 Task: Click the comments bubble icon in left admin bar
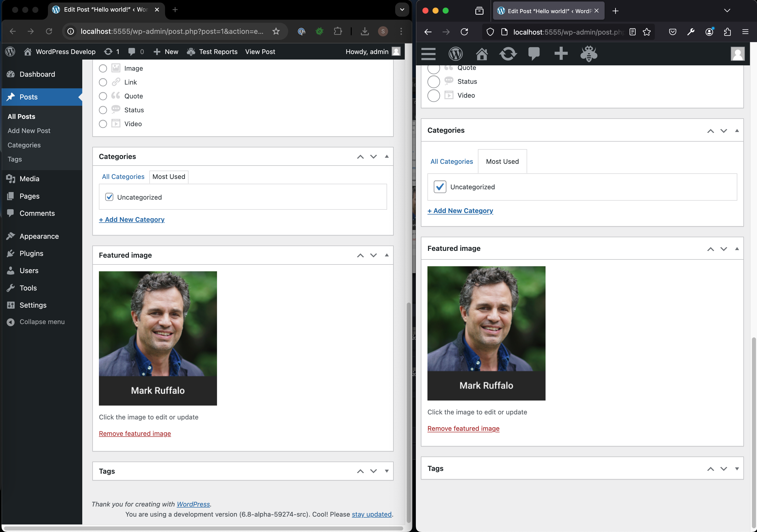tap(132, 51)
